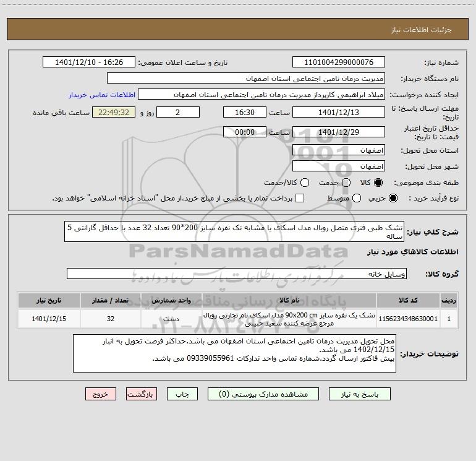Click the delivery province field اصفهان
476x461 pixels.
click(339, 150)
